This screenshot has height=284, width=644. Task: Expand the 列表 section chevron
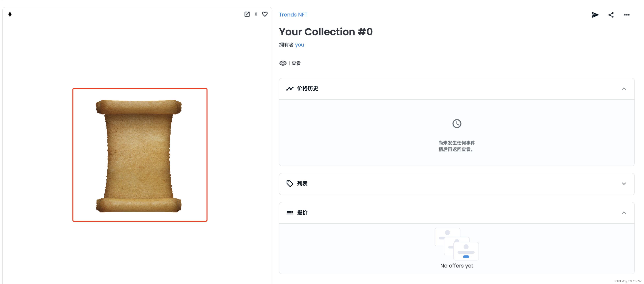tap(624, 184)
